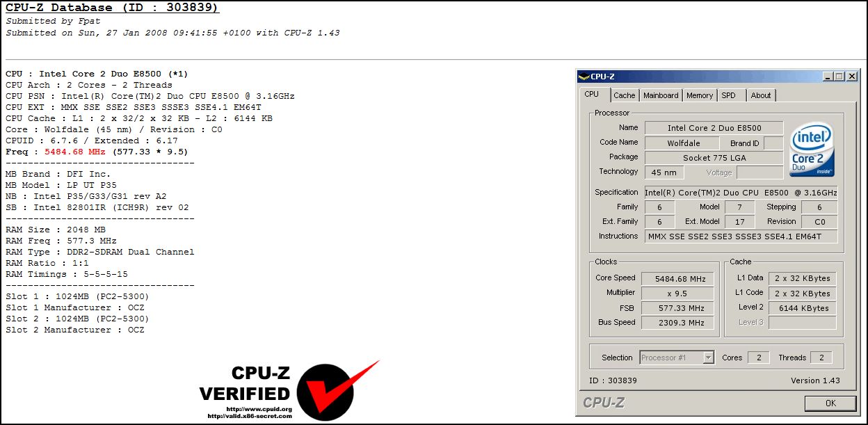Open the CPU tab in CPU-Z

(592, 95)
